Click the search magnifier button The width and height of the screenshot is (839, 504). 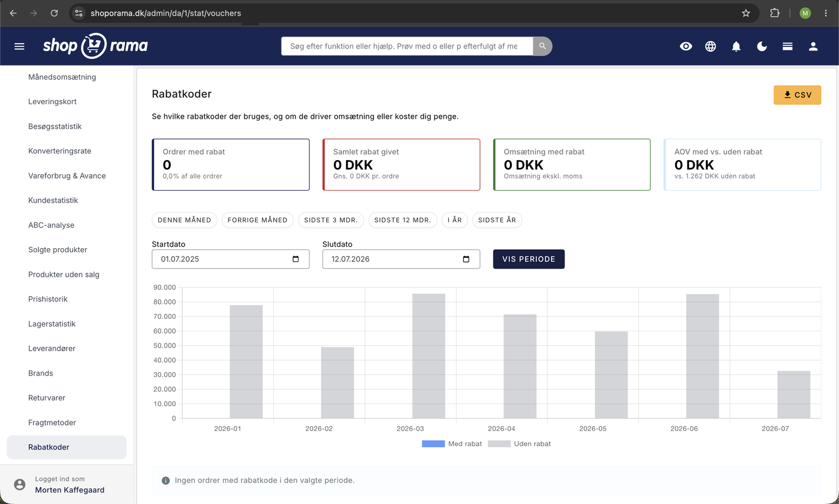pyautogui.click(x=542, y=46)
